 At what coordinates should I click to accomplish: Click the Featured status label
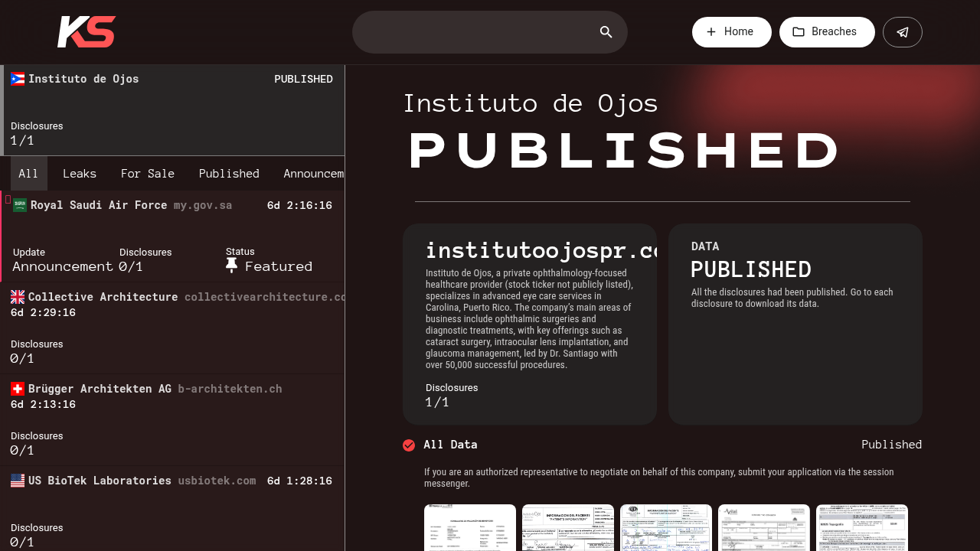click(x=279, y=266)
